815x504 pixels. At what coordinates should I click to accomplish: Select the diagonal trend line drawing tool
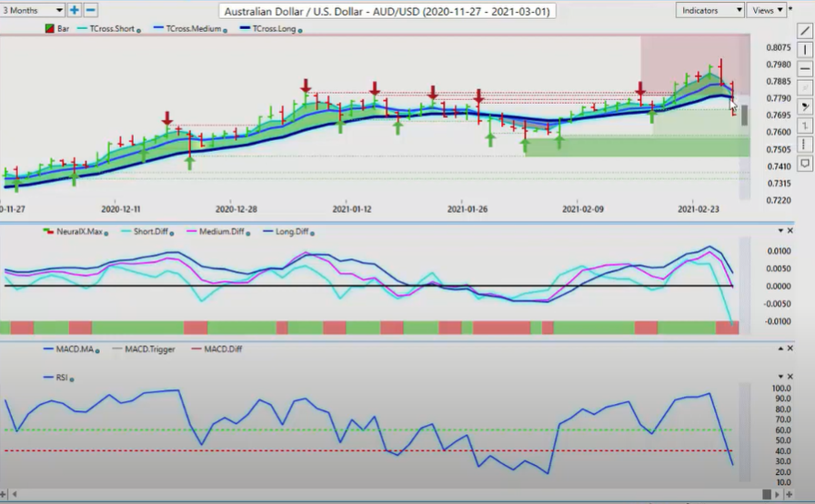pyautogui.click(x=805, y=31)
